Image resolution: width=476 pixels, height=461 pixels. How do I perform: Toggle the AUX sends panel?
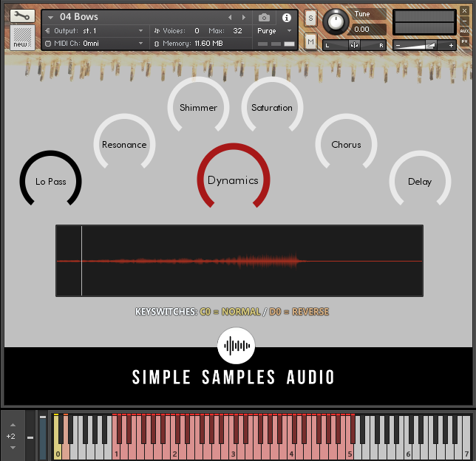[464, 31]
